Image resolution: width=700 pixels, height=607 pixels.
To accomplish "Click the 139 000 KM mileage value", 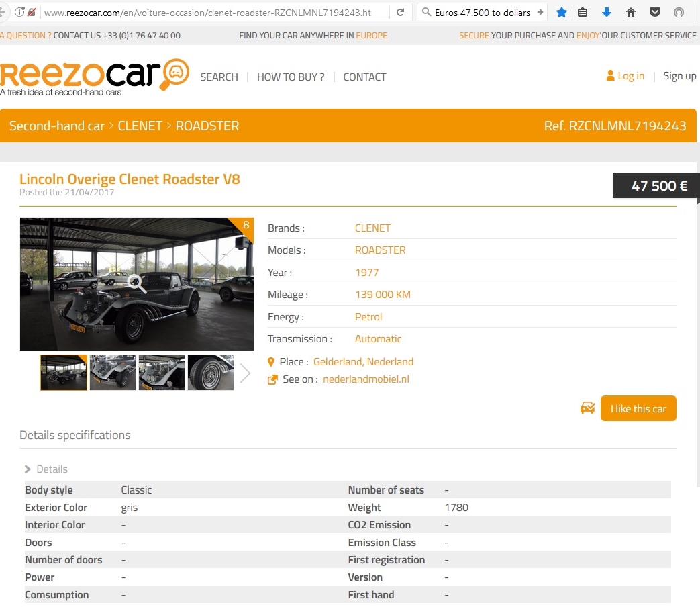I will tap(383, 295).
